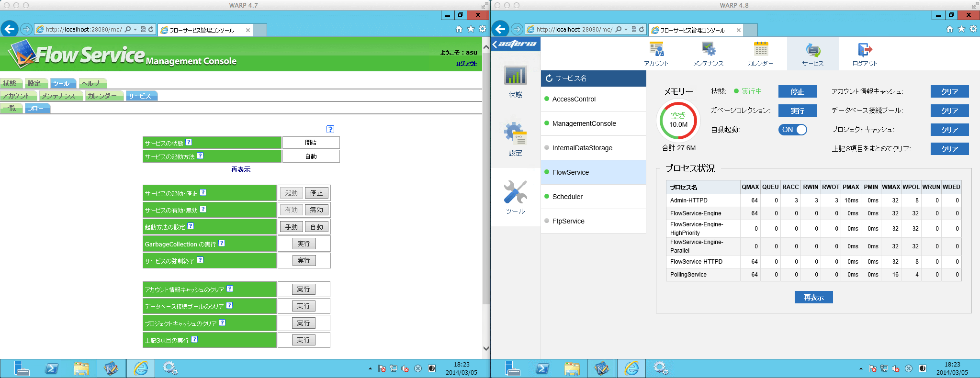Click help icon beside サービスの起動・停止
Viewport: 980px width, 378px height.
(203, 192)
